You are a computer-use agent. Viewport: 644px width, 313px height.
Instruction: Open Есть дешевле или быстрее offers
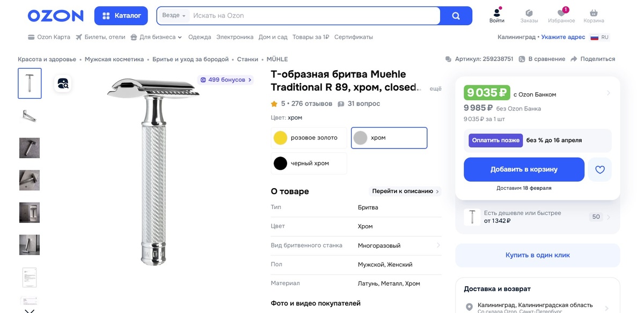[538, 217]
